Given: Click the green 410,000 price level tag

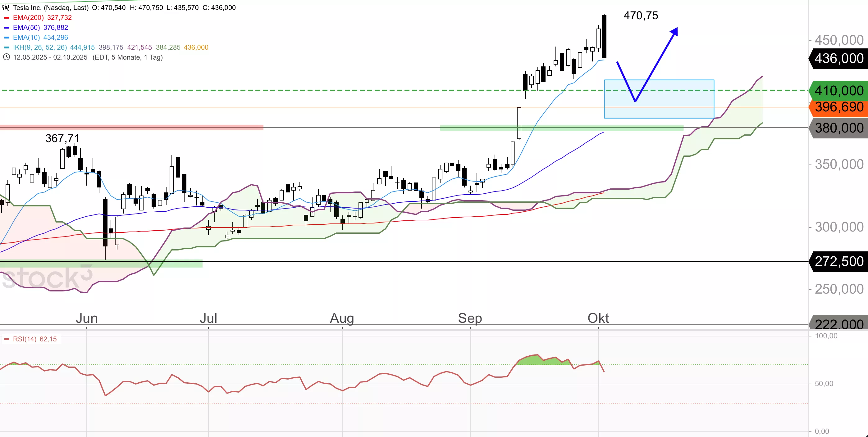Looking at the screenshot, I should coord(839,91).
